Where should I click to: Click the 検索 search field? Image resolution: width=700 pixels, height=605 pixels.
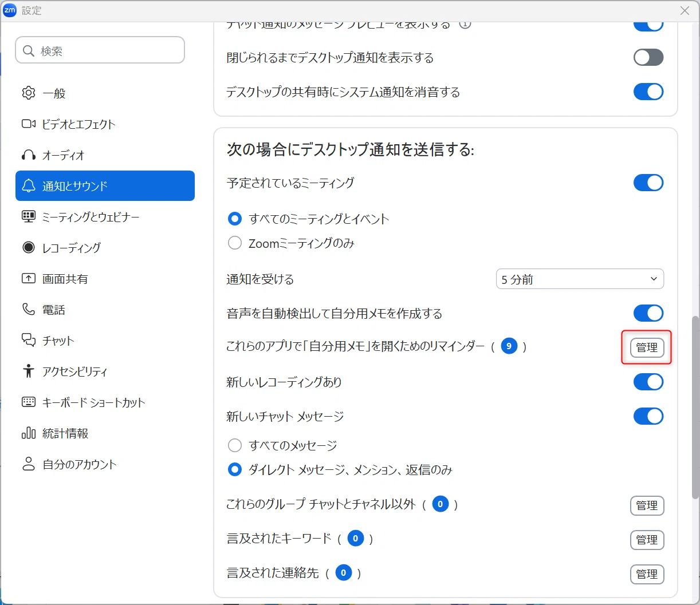click(100, 50)
